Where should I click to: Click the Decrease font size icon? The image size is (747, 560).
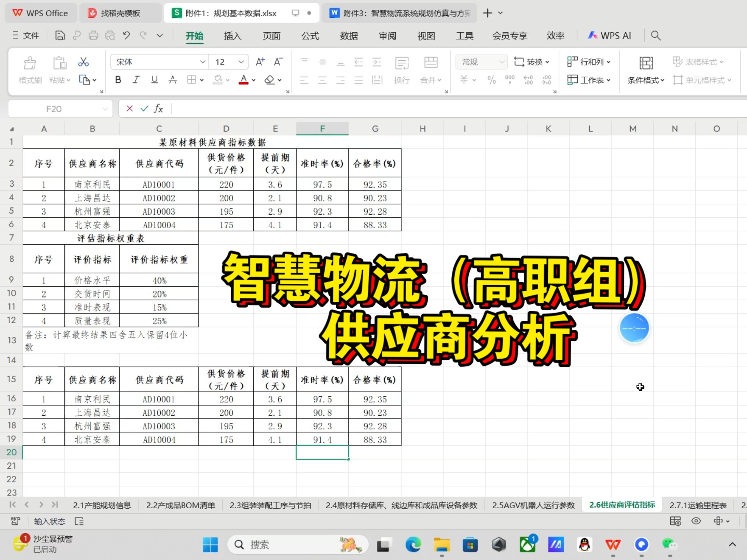coord(278,62)
